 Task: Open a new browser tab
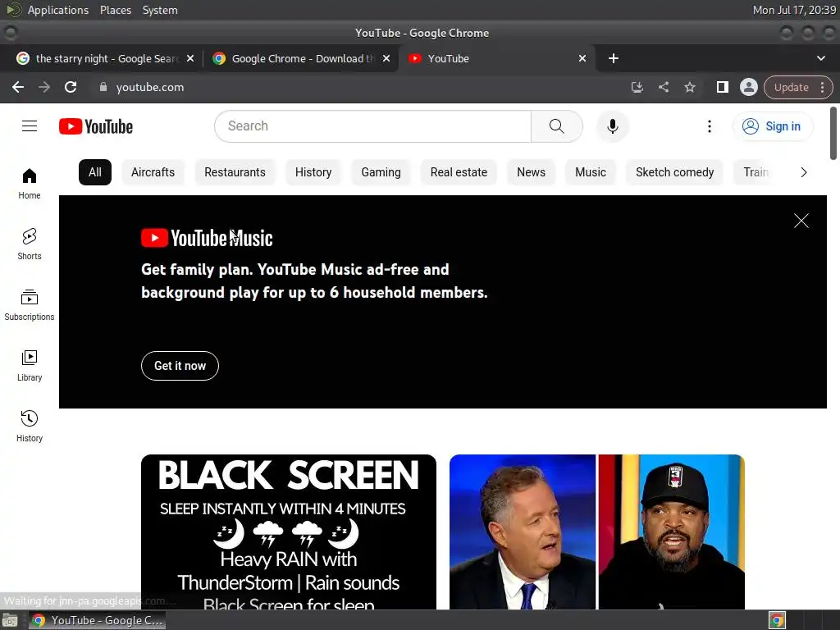614,58
